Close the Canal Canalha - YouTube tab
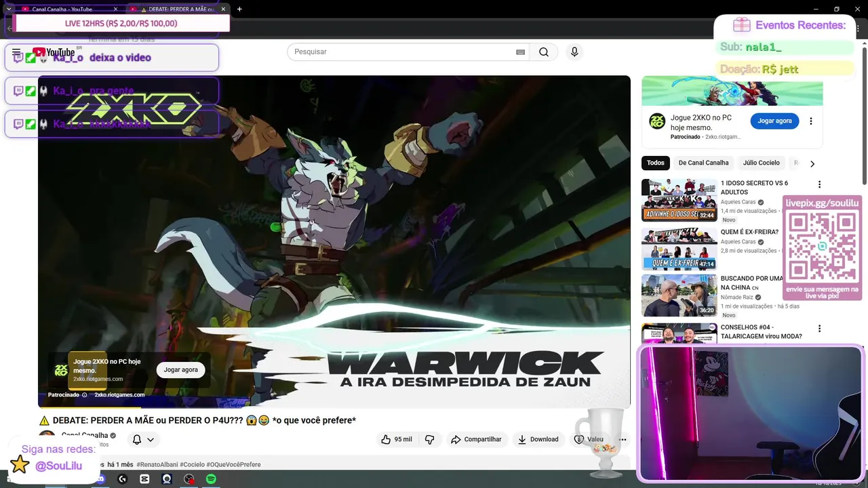The height and width of the screenshot is (488, 868). (x=115, y=9)
